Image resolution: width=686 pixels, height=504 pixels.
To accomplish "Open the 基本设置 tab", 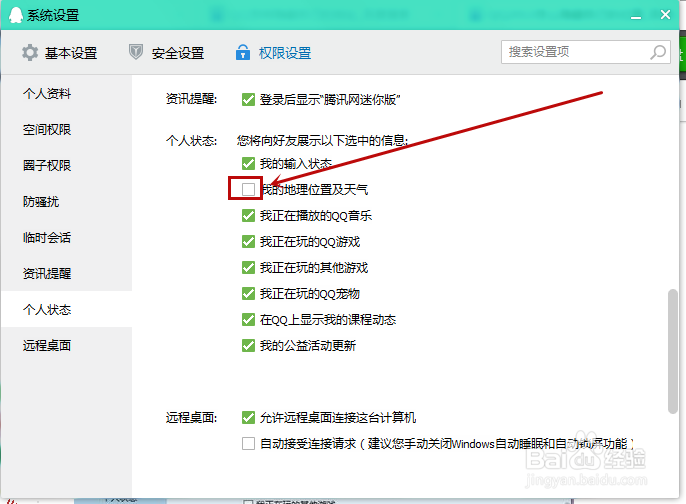I will click(60, 52).
